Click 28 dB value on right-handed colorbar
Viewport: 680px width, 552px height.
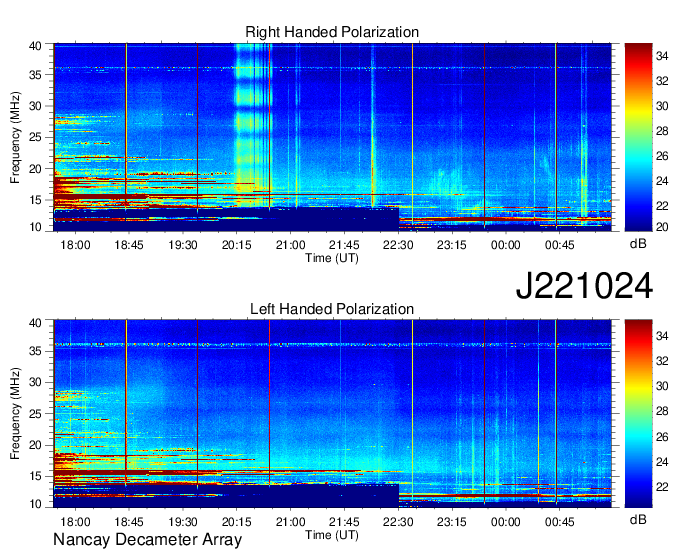pos(662,131)
